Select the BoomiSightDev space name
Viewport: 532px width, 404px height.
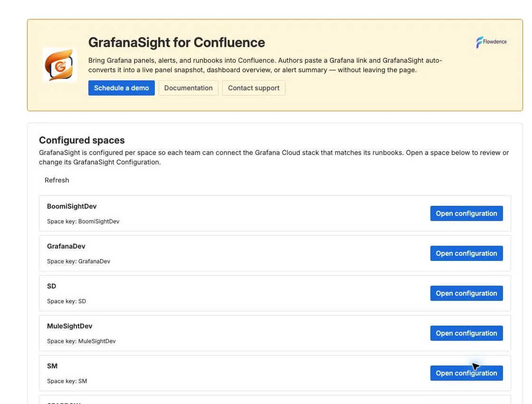(72, 206)
